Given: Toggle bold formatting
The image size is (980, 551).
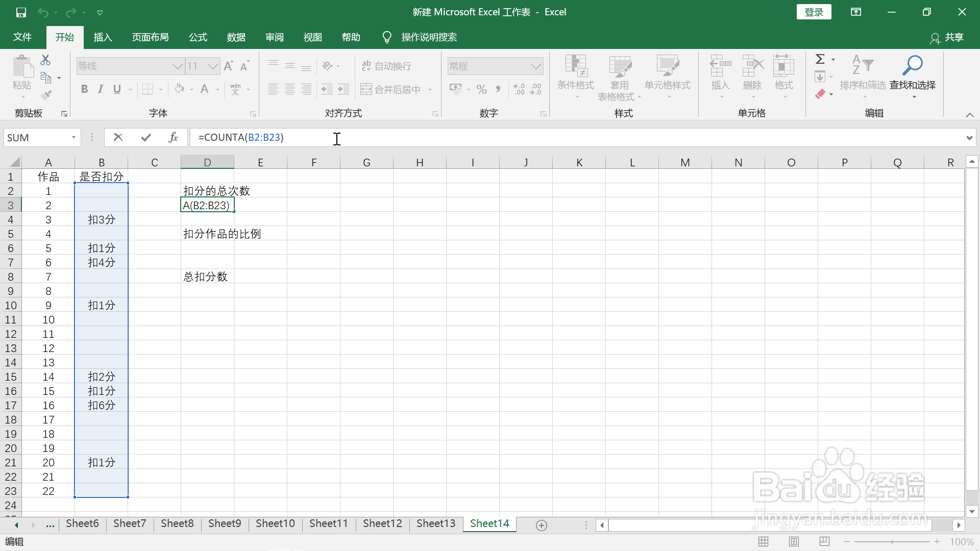Looking at the screenshot, I should point(84,89).
